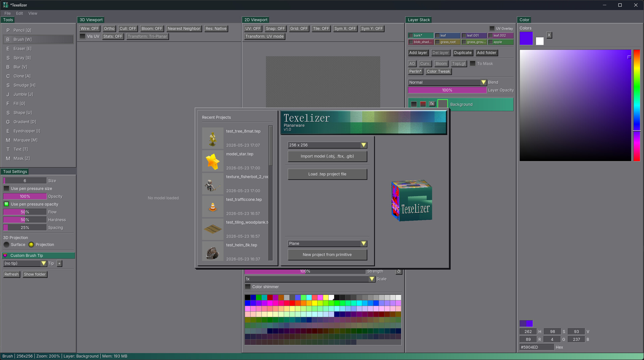Select the 2D Viewport tab

256,20
